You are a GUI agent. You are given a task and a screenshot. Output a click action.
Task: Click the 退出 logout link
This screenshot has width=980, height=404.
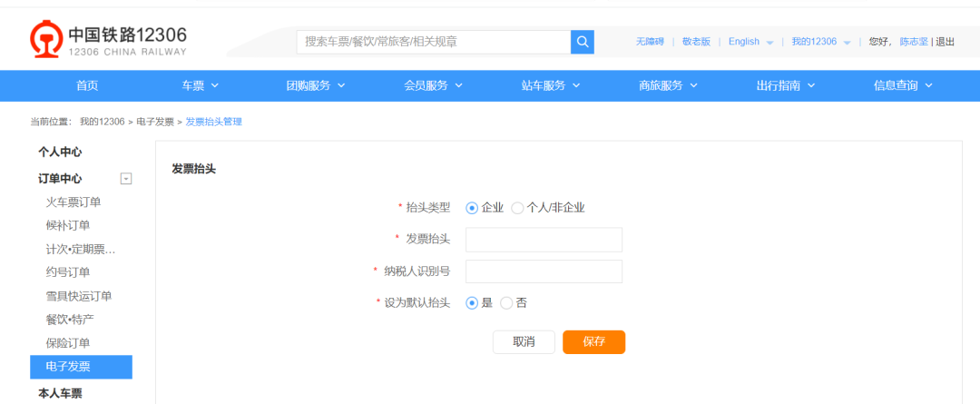pos(945,42)
